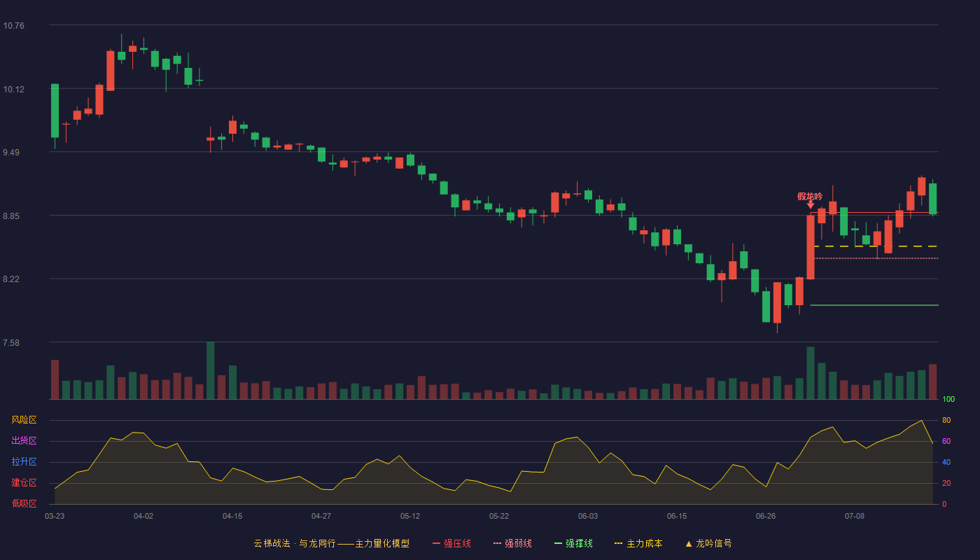Image resolution: width=980 pixels, height=560 pixels.
Task: Click the pink dotted 强弱线 line on chart
Action: 876,258
